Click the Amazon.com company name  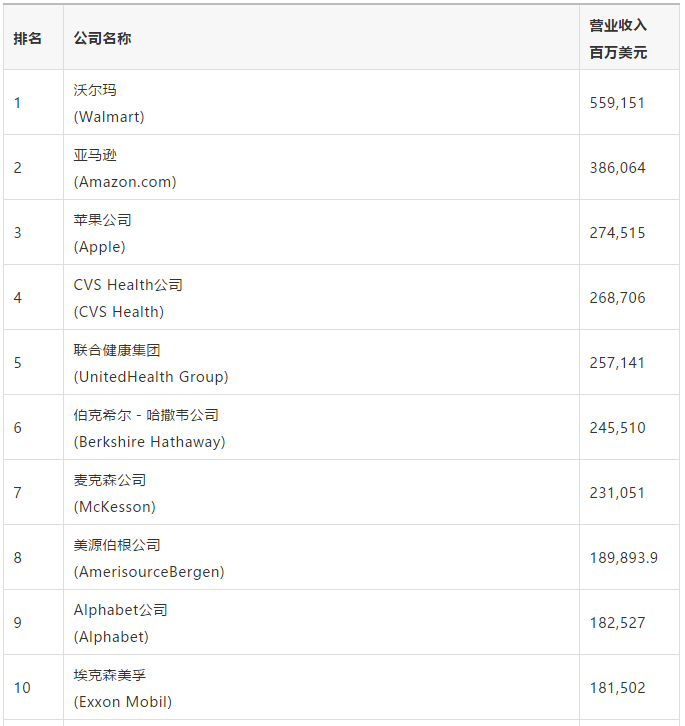[x=124, y=168]
